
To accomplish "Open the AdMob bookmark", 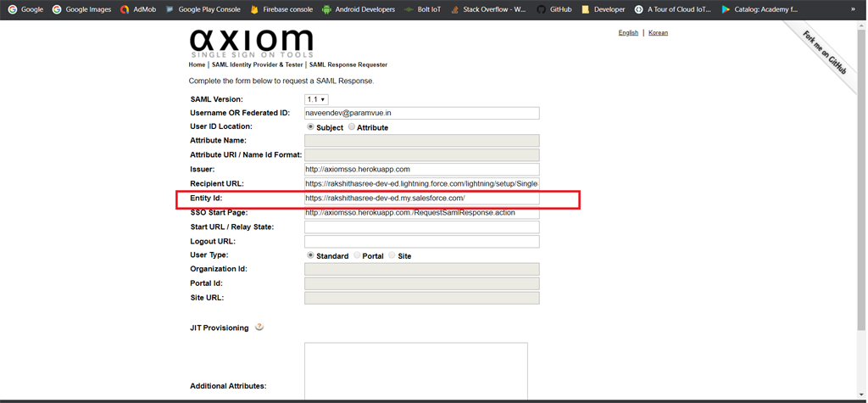I will 140,9.
